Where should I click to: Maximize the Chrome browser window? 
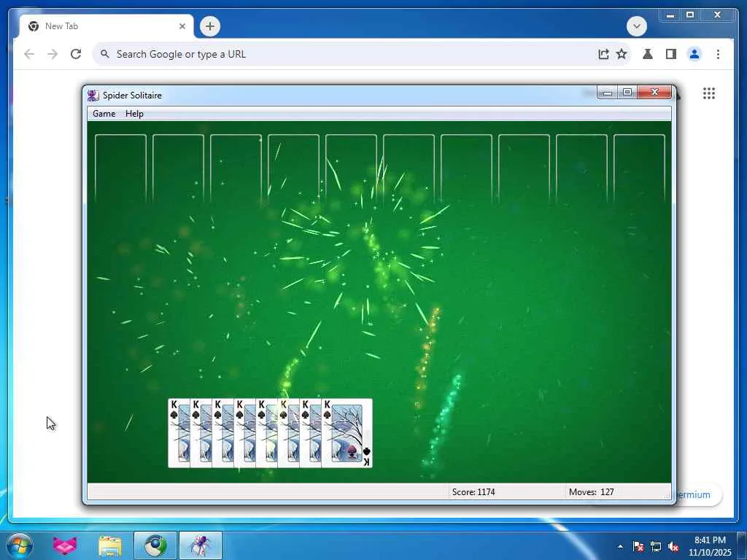[690, 15]
